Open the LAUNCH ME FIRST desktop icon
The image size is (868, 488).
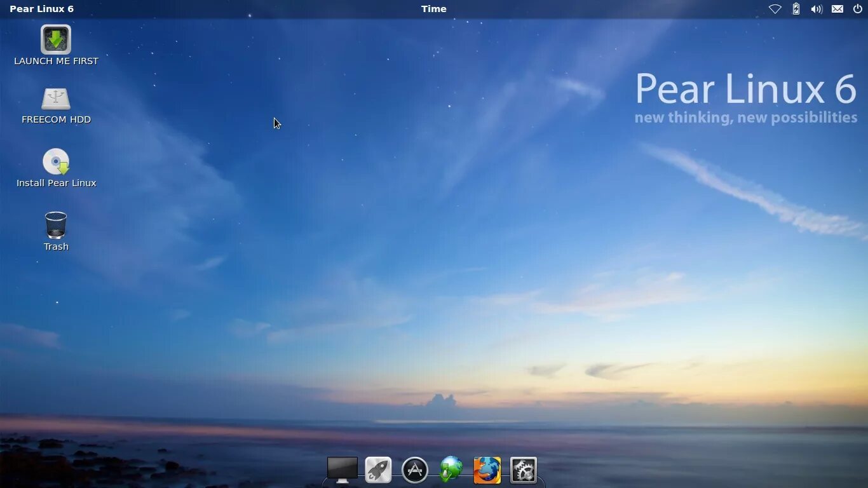(x=56, y=39)
